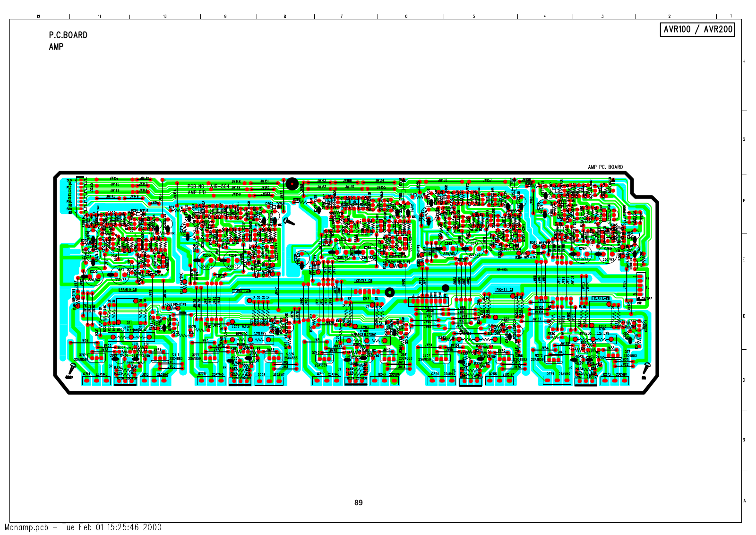Click inductor label L204
The image size is (756, 535).
[505, 319]
